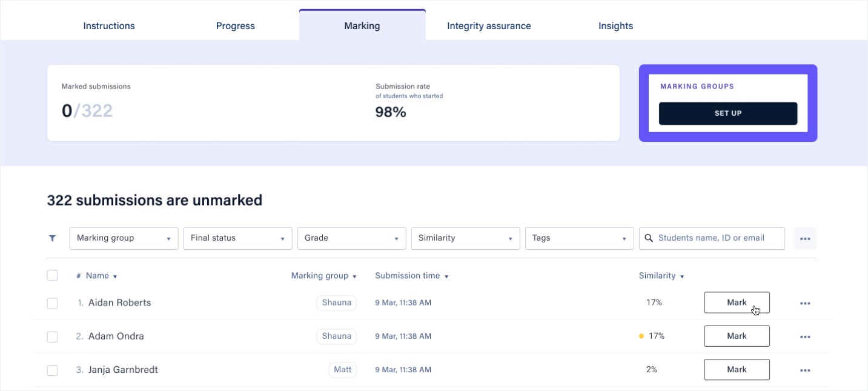Open row options menu for Janja Garnbredt

tap(805, 369)
